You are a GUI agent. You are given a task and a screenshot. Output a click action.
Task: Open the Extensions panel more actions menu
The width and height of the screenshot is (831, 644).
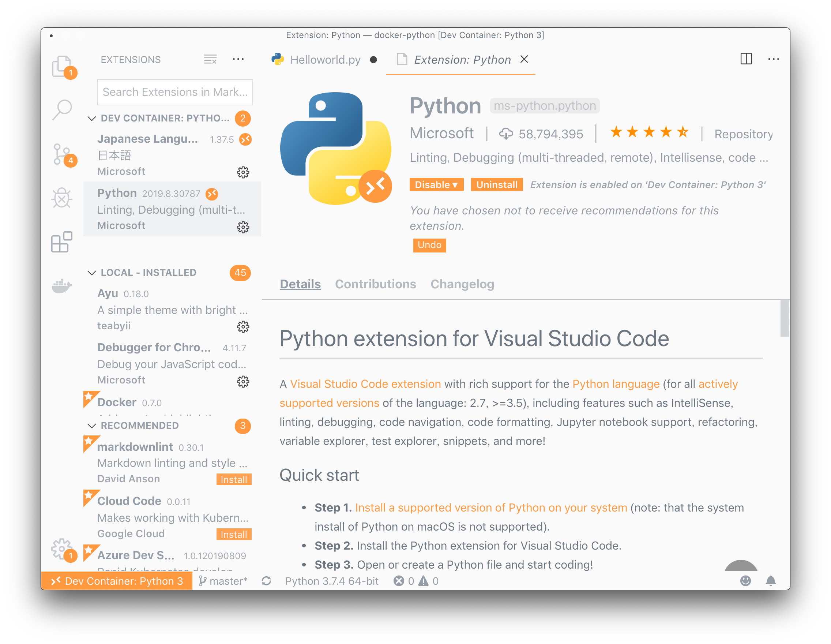pyautogui.click(x=238, y=59)
